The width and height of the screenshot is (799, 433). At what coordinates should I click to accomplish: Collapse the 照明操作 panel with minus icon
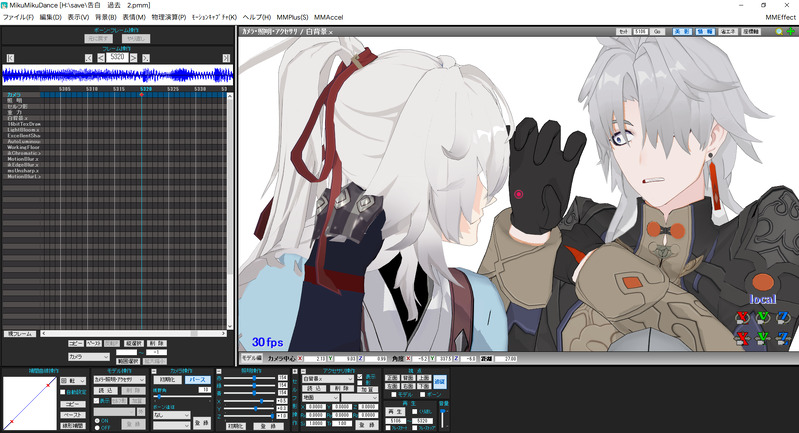tap(219, 372)
